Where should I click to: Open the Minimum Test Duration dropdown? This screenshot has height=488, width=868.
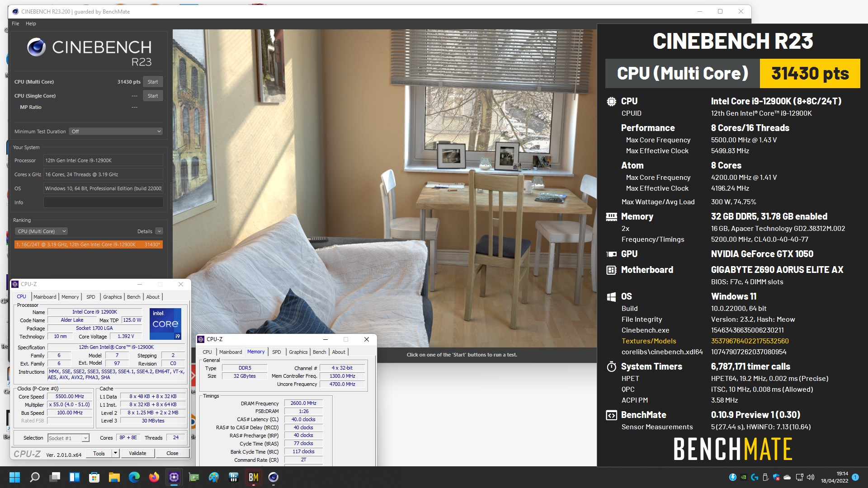coord(116,131)
